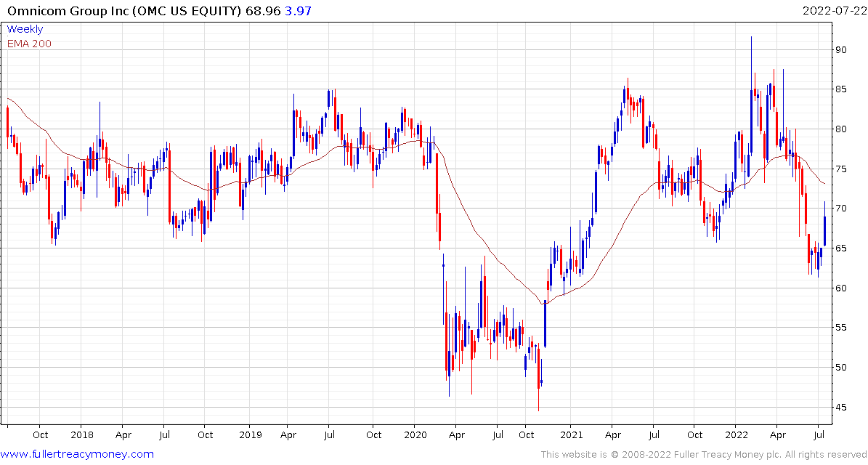Click the 2021 year label on time axis
This screenshot has height=465, width=868.
(x=570, y=435)
